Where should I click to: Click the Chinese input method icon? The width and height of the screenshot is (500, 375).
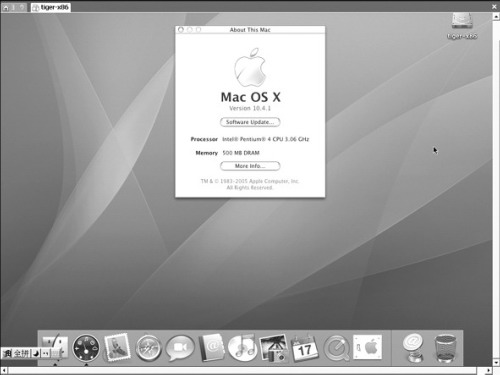coord(7,353)
